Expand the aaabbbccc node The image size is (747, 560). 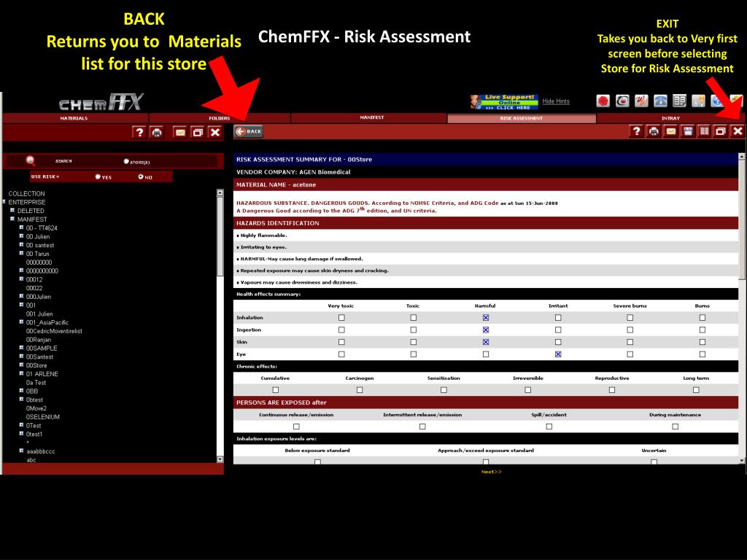pyautogui.click(x=21, y=451)
